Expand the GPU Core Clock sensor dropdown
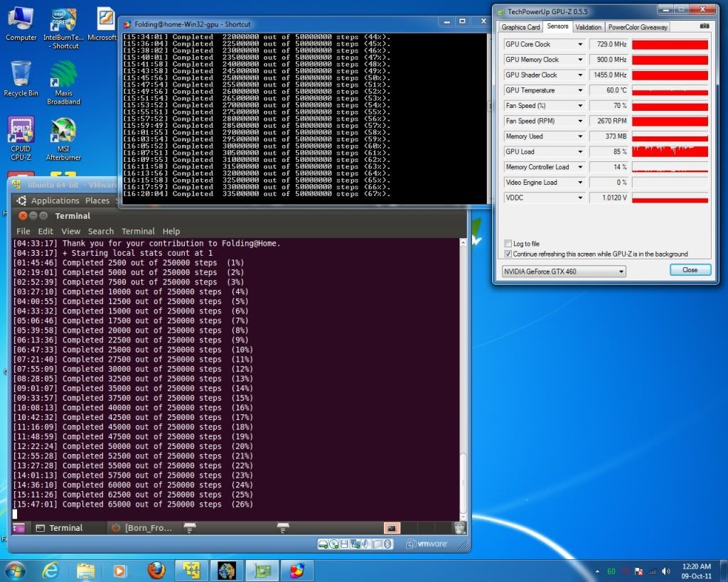Image resolution: width=728 pixels, height=582 pixels. (580, 44)
